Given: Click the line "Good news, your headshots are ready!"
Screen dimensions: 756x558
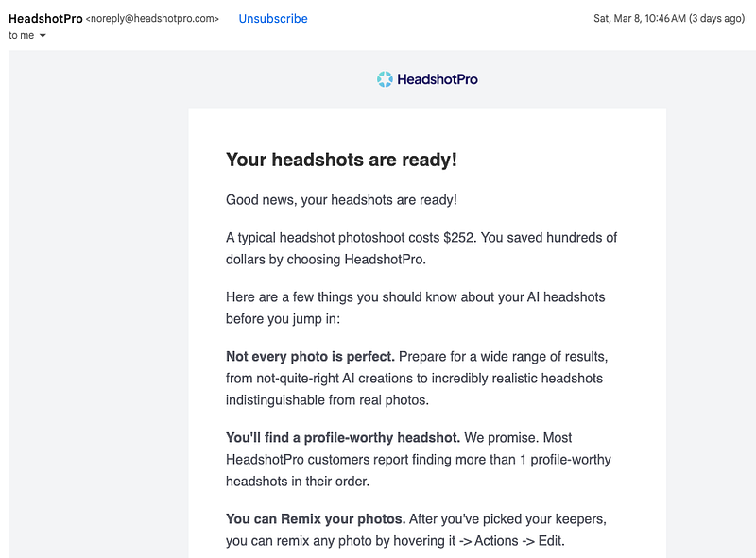Looking at the screenshot, I should 341,200.
